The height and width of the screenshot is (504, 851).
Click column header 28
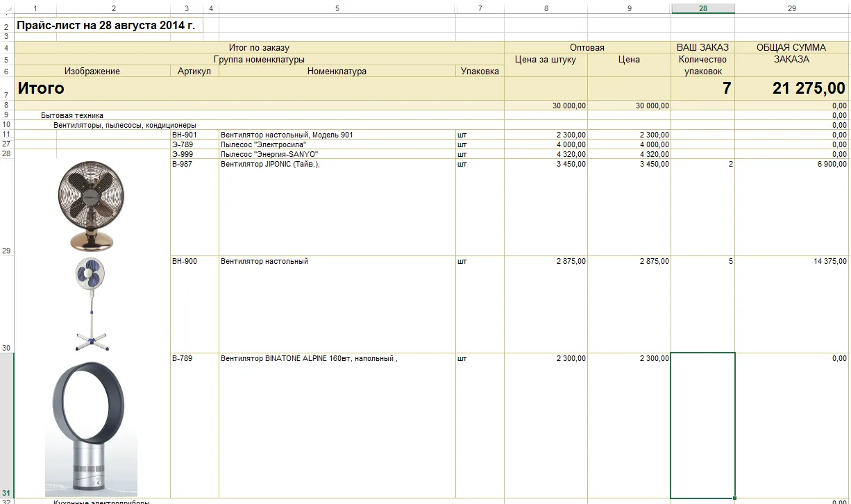(702, 8)
